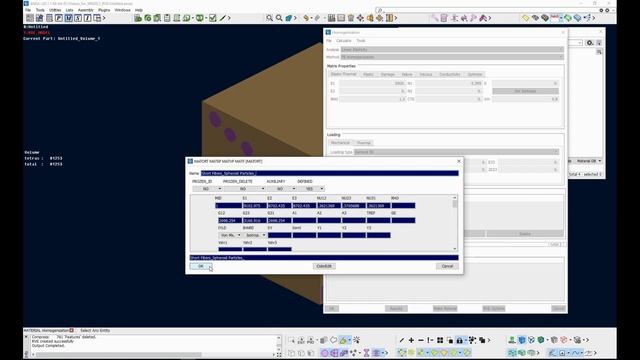Open the dropdown right of Von Mis.
Viewport: 640px width, 360px height.
(255, 235)
